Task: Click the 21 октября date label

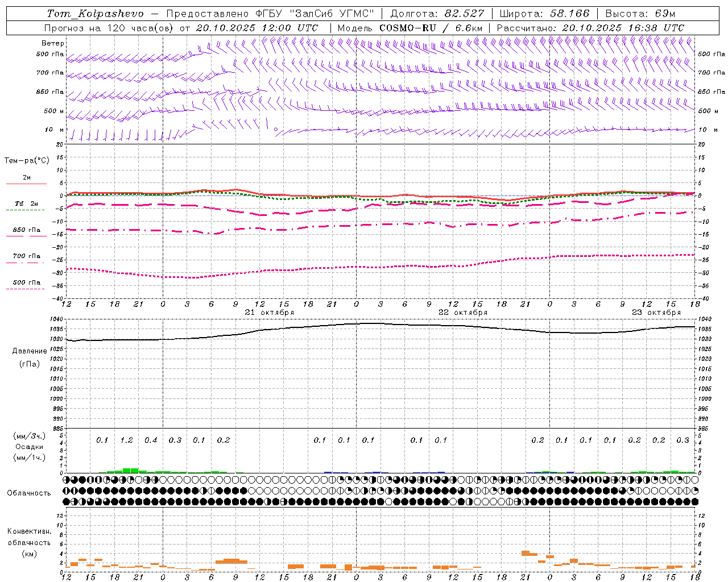Action: point(270,313)
